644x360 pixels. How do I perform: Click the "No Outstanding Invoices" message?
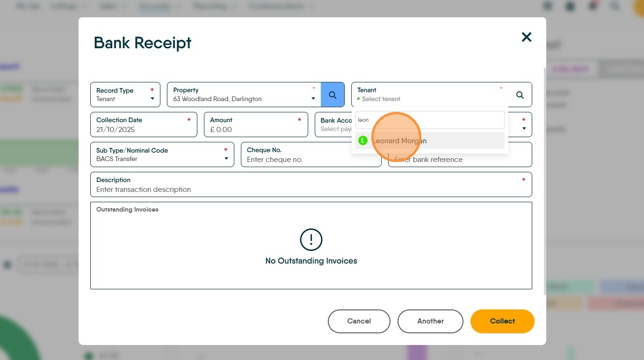coord(311,261)
